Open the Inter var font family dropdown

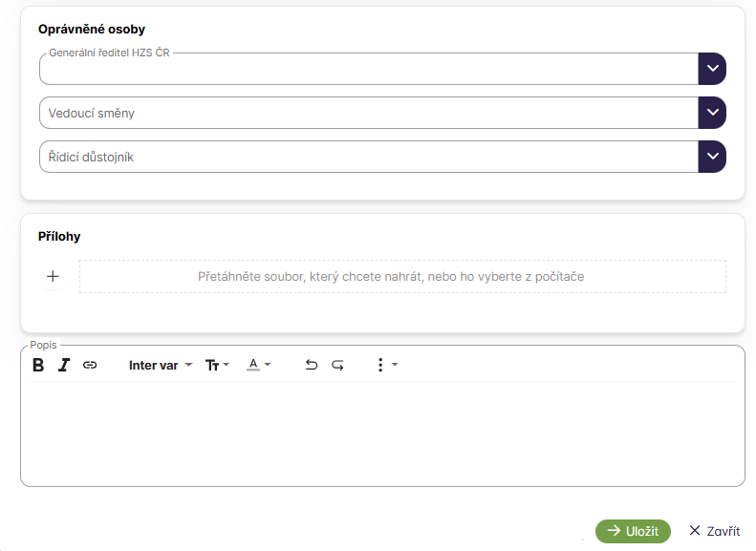[x=161, y=365]
